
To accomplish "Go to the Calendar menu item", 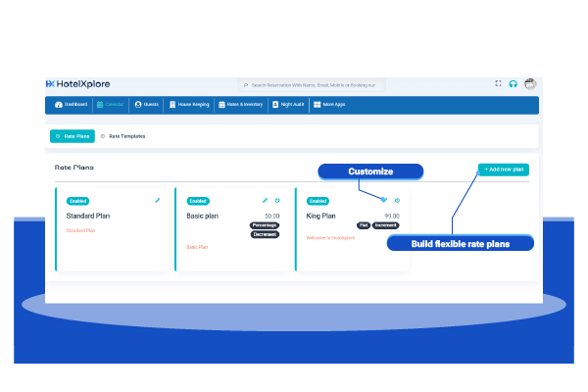I will (x=110, y=104).
